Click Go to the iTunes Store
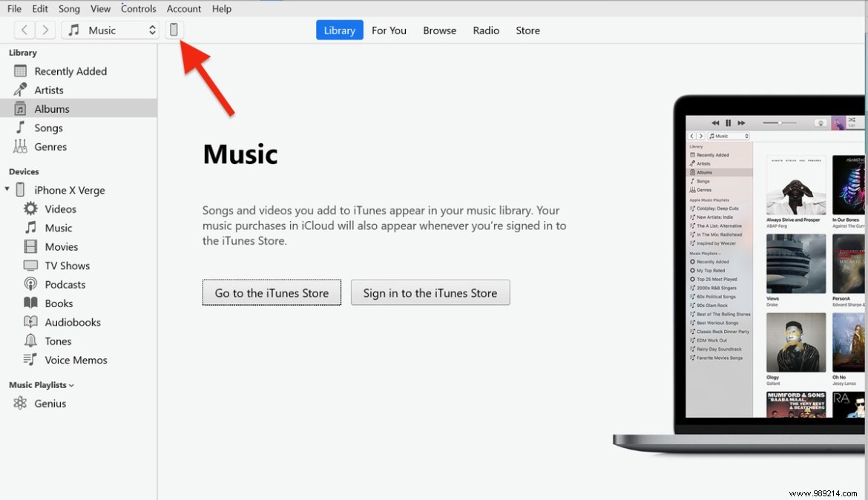This screenshot has width=868, height=500. [x=271, y=292]
